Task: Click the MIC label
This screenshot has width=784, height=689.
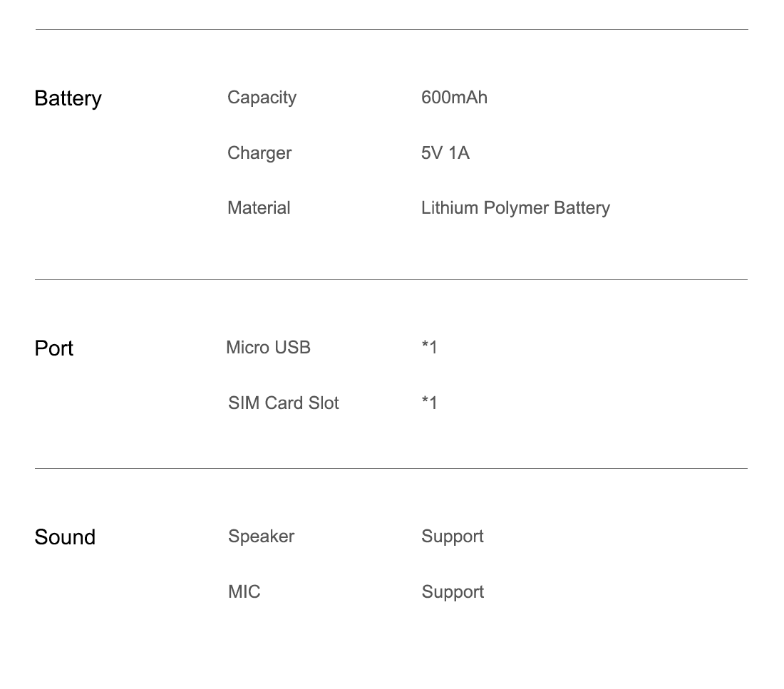Action: point(244,592)
